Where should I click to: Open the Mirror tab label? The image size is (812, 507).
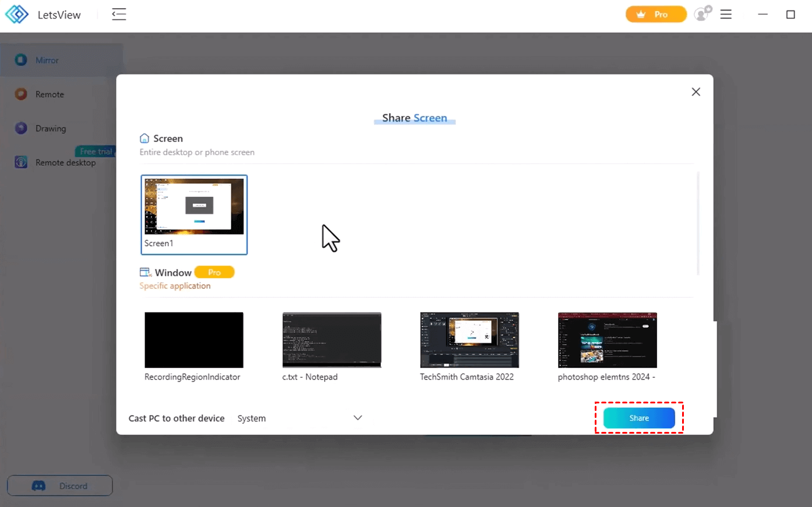click(47, 61)
